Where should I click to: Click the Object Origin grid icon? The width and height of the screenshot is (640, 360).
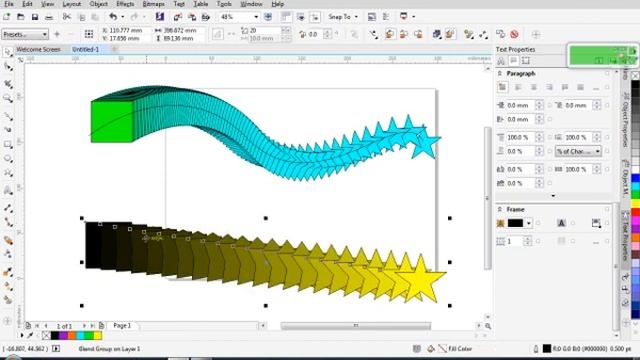pyautogui.click(x=89, y=34)
